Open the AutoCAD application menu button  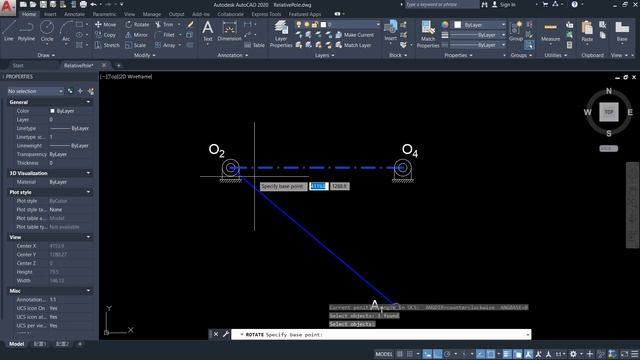[x=7, y=7]
